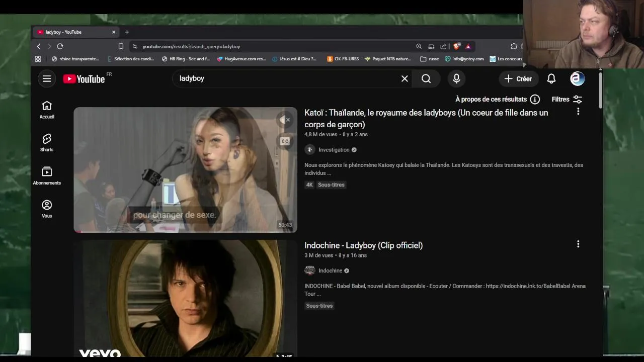Click the page vertical scrollbar
Screen dimensions: 644x362
pos(600,90)
